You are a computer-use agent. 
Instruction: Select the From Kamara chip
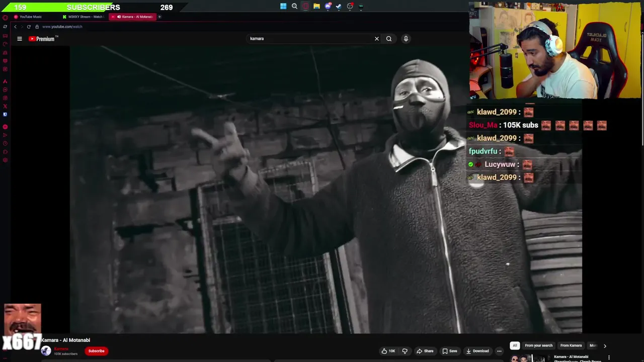(571, 345)
